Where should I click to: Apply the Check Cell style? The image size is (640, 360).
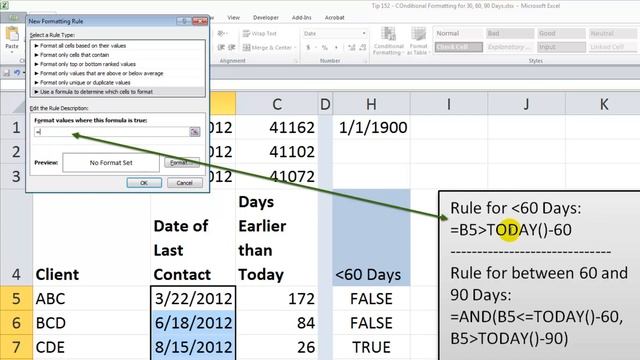click(x=458, y=47)
